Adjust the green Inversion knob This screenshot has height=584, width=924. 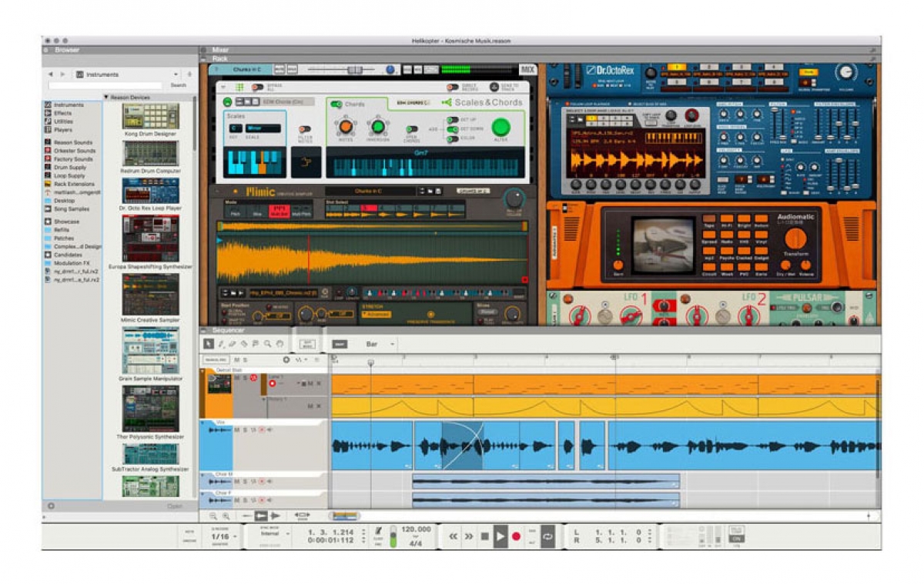point(377,126)
